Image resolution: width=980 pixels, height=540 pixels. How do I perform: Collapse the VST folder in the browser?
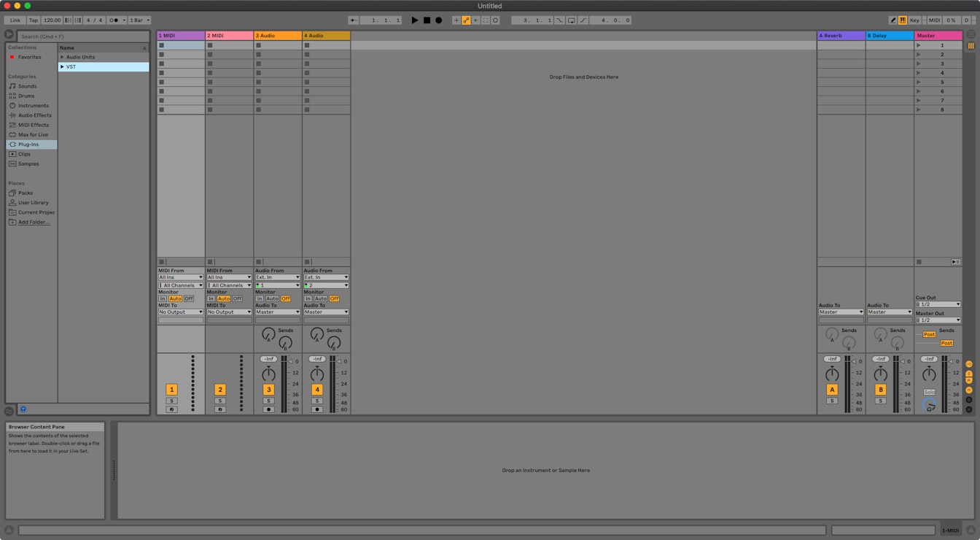(63, 66)
